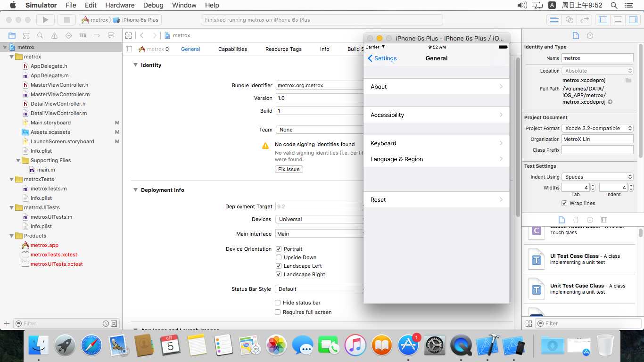Toggle the utilities pane icon
644x362 pixels.
tap(633, 20)
